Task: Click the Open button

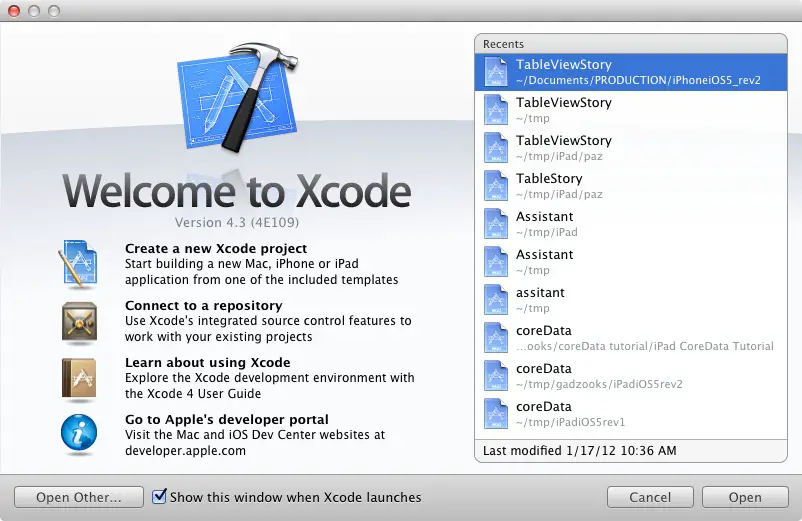Action: click(745, 497)
